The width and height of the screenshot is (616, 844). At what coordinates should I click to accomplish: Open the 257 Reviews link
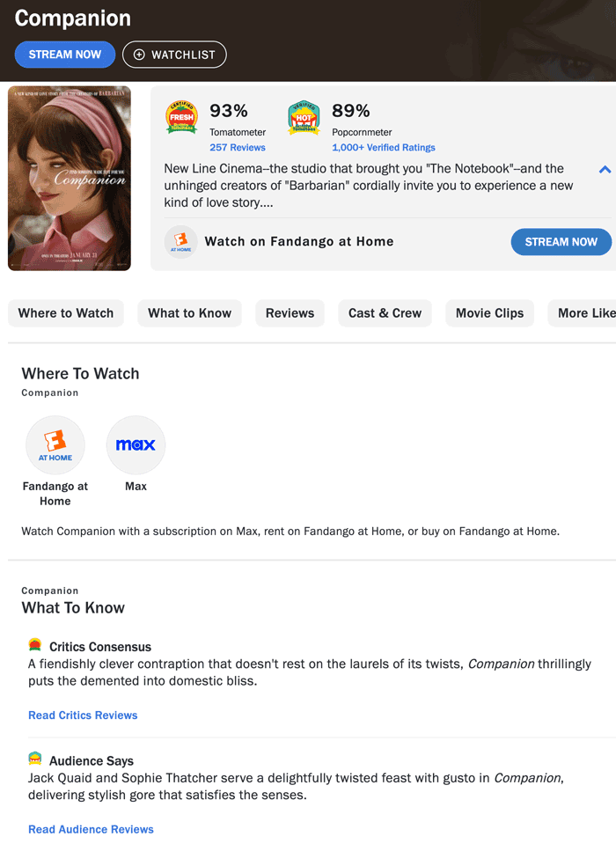tap(238, 148)
